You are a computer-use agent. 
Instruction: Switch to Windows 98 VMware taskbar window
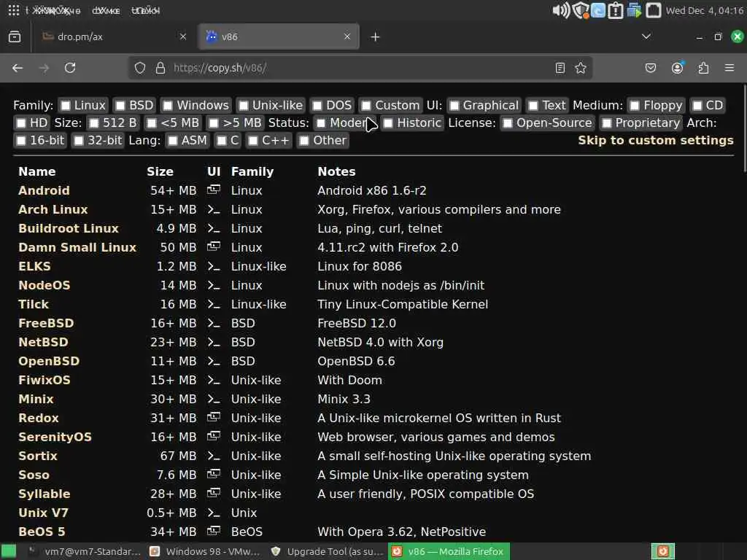point(205,551)
